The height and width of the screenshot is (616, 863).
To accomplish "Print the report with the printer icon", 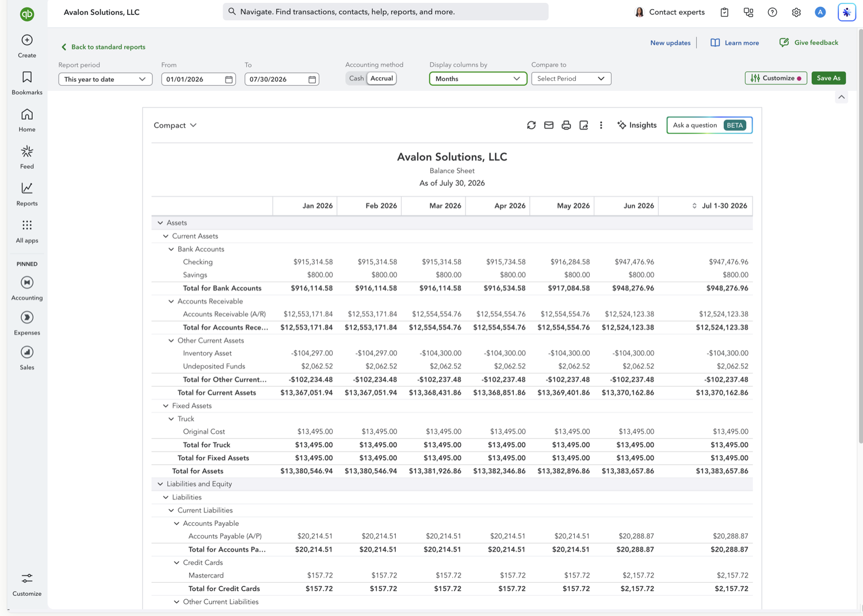I will point(566,125).
